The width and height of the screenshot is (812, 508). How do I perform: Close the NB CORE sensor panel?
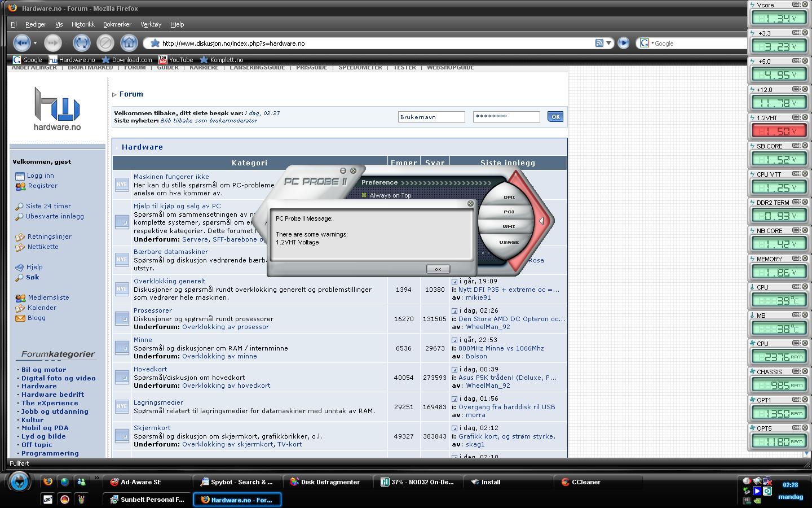(805, 230)
